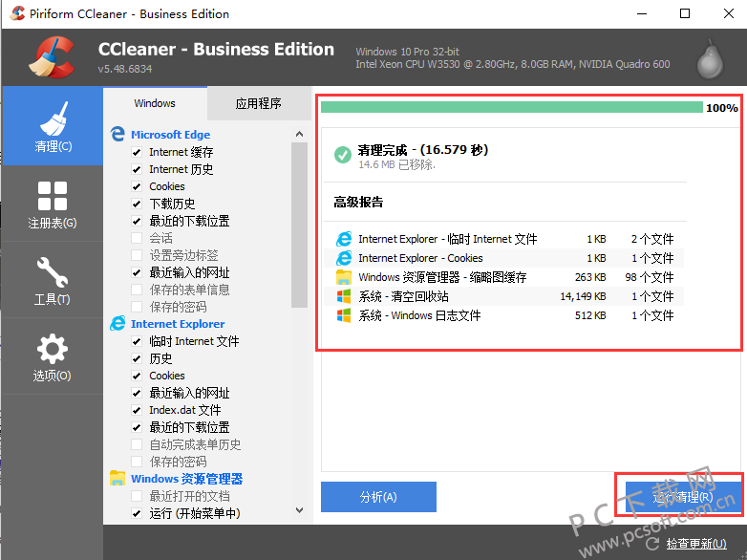Click the list scroll down arrow
Viewport: 747px width, 560px height.
pos(299,510)
